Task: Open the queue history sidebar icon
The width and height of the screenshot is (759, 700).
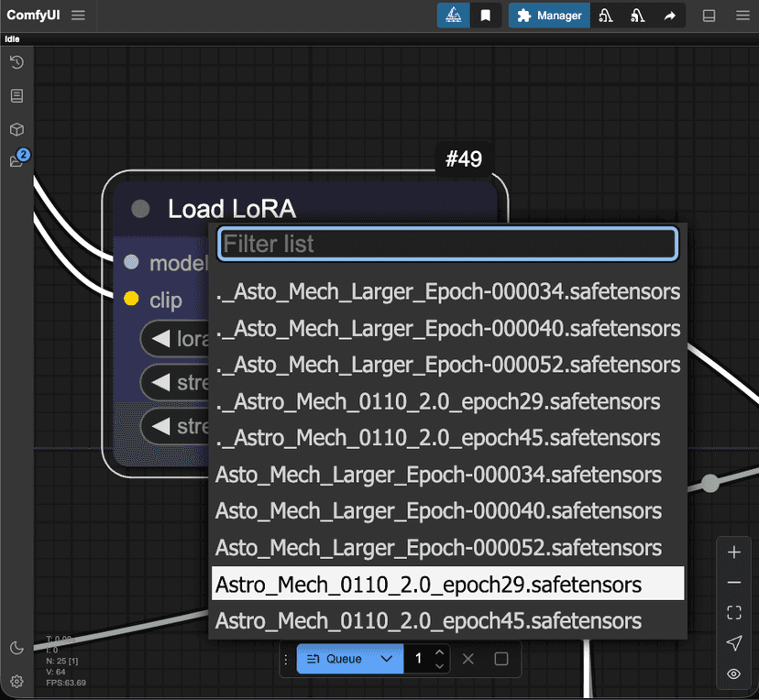Action: point(16,62)
